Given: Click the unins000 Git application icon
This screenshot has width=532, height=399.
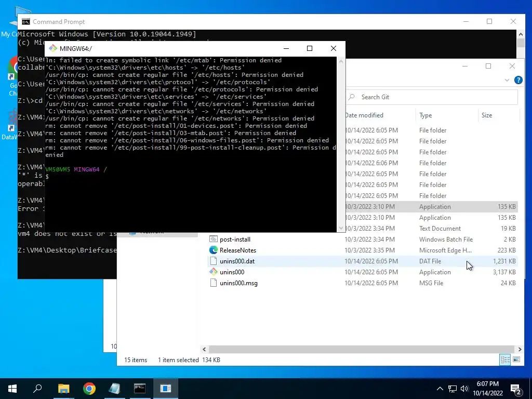Looking at the screenshot, I should pos(214,272).
